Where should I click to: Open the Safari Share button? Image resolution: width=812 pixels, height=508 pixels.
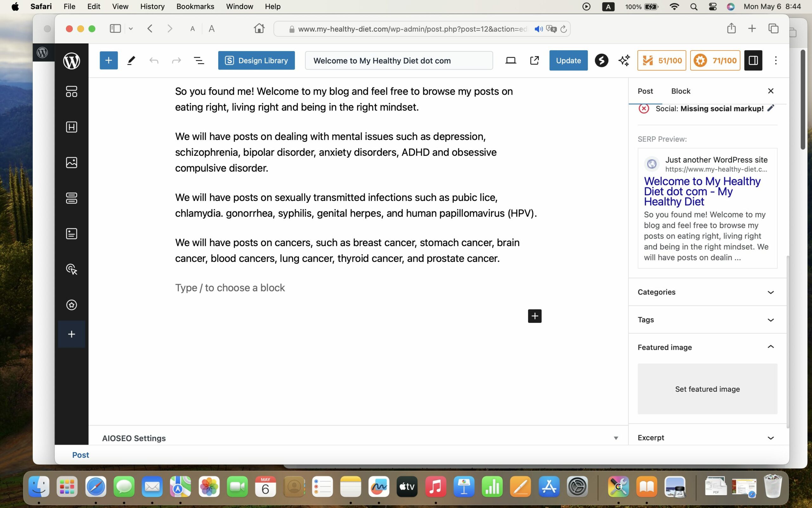click(x=731, y=28)
